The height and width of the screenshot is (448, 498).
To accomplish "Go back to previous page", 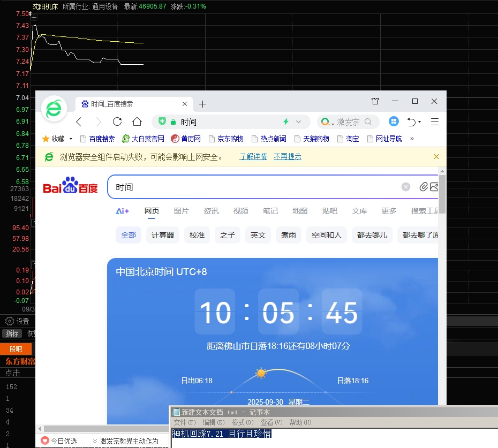I will click(79, 122).
